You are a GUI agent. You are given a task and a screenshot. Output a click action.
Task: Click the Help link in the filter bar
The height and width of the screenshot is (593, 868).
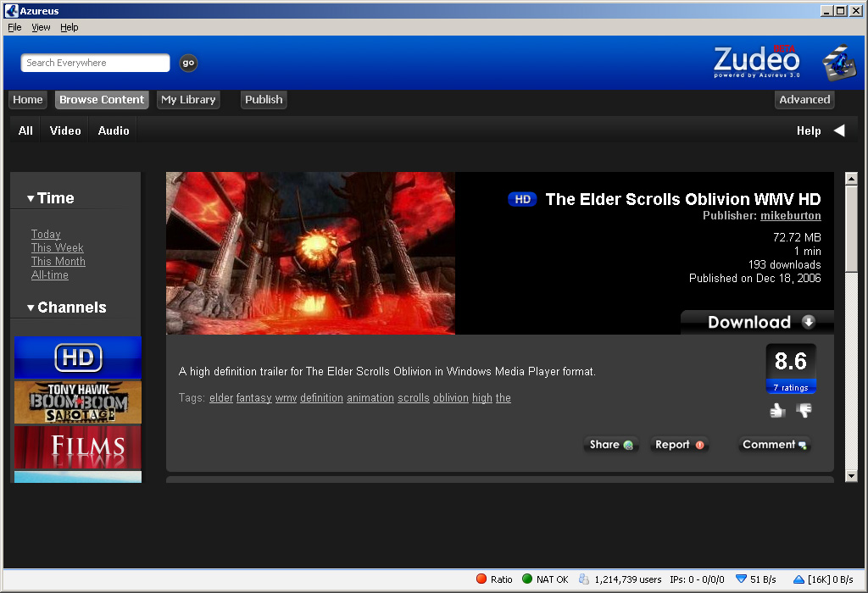click(x=808, y=130)
